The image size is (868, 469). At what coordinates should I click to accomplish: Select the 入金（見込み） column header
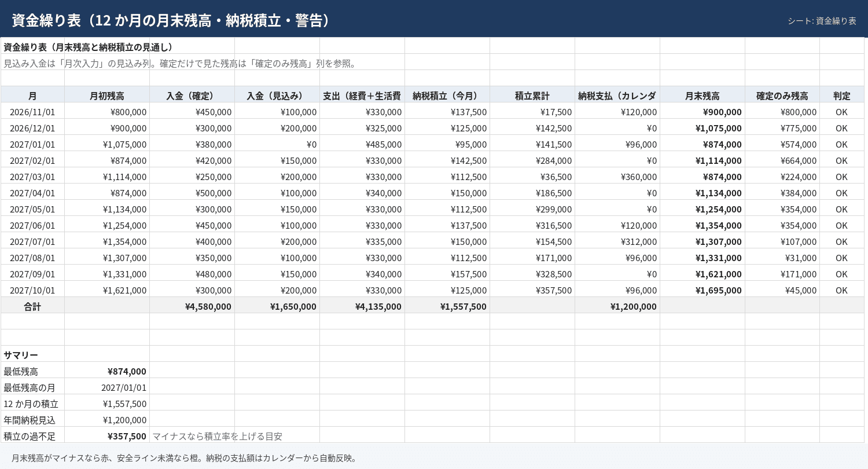pos(277,96)
